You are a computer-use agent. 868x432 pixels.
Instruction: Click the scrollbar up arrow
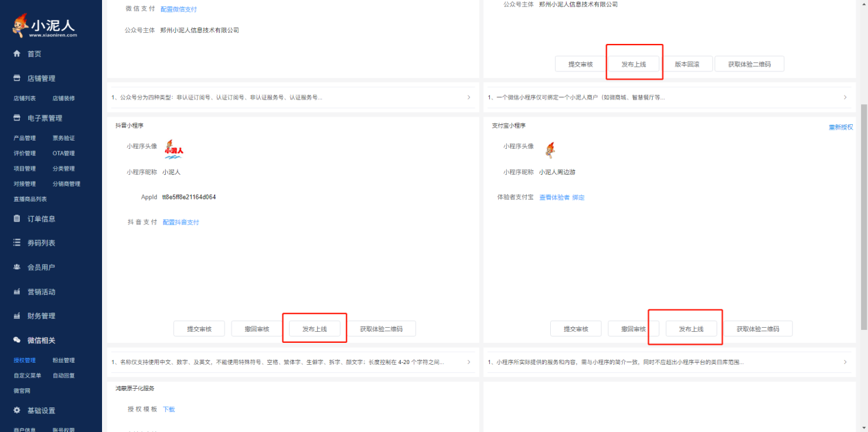click(x=863, y=3)
